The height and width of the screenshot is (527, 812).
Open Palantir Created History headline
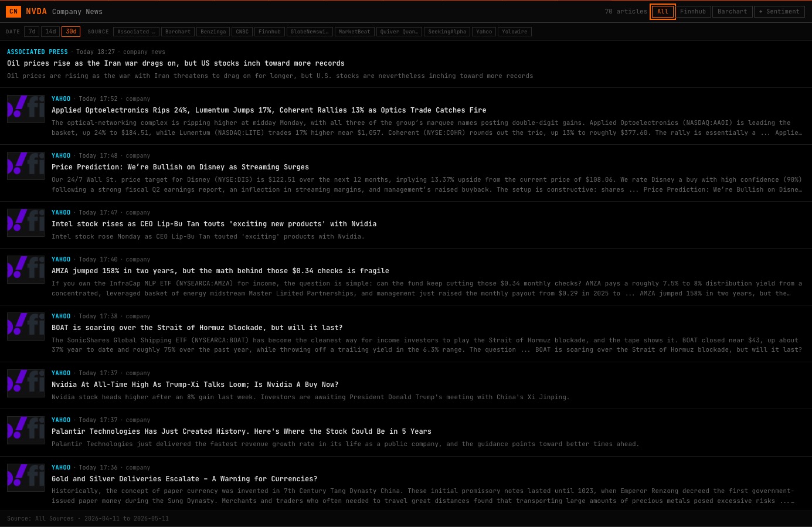(242, 431)
